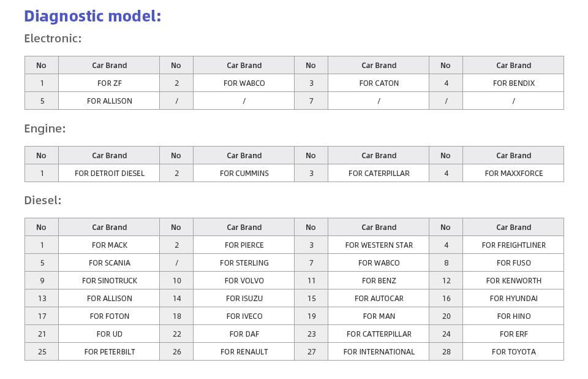Select the FOR ZF cell
Viewport: 588px width, 379px height.
point(109,83)
